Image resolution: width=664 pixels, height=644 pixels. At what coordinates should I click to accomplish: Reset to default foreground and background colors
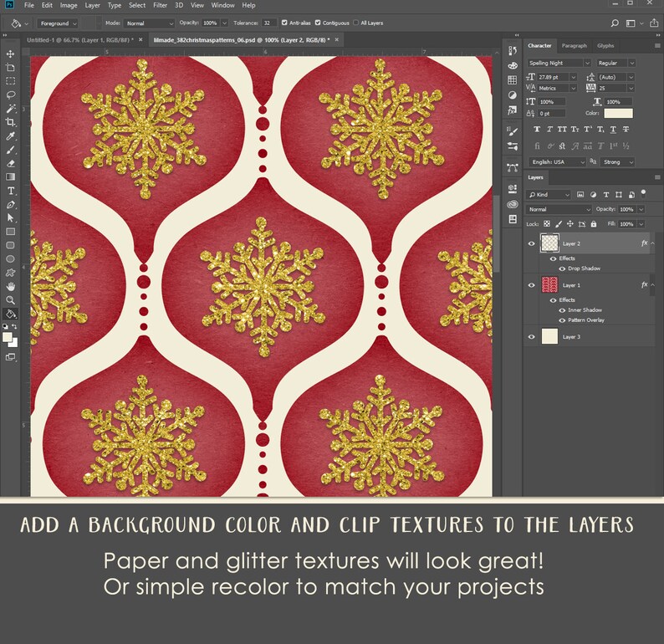pos(5,326)
